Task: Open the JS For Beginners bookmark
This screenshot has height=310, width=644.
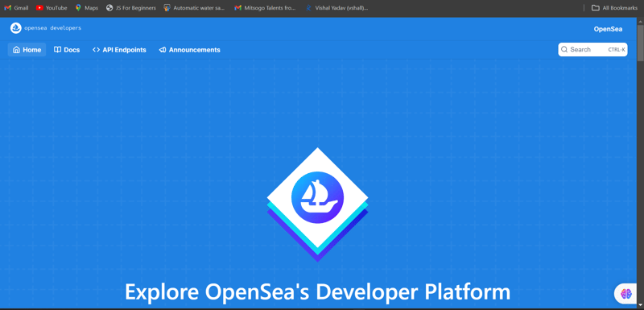Action: coord(131,8)
